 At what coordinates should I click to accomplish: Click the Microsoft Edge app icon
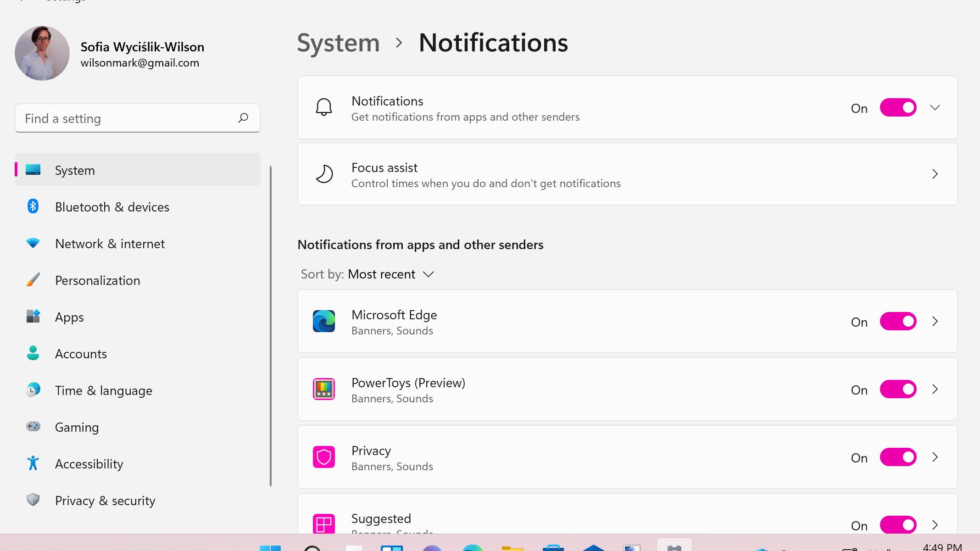click(x=323, y=321)
